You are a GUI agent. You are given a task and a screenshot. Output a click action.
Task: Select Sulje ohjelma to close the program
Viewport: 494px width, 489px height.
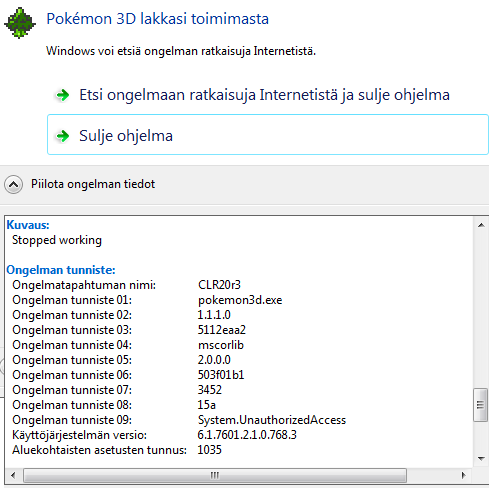coord(268,135)
